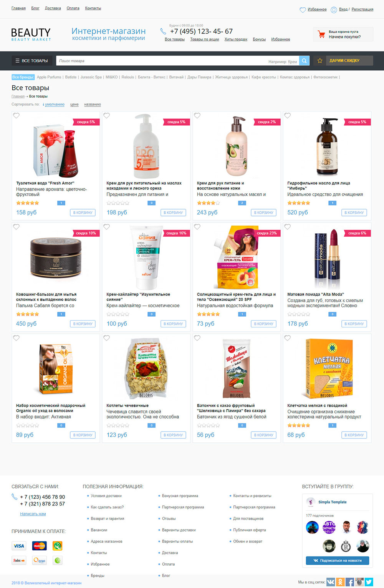Toggle favorite heart on Fresh Amor perfume

[x=17, y=116]
